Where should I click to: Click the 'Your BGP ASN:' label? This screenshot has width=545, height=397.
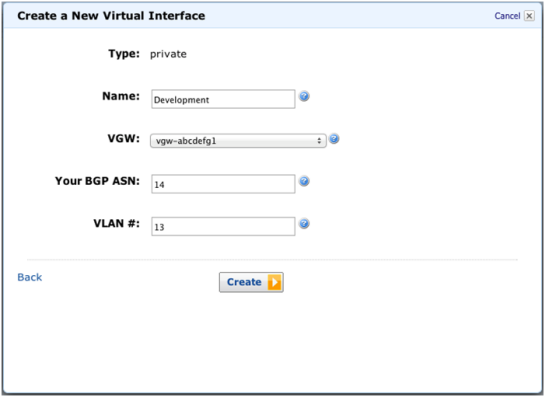click(97, 181)
